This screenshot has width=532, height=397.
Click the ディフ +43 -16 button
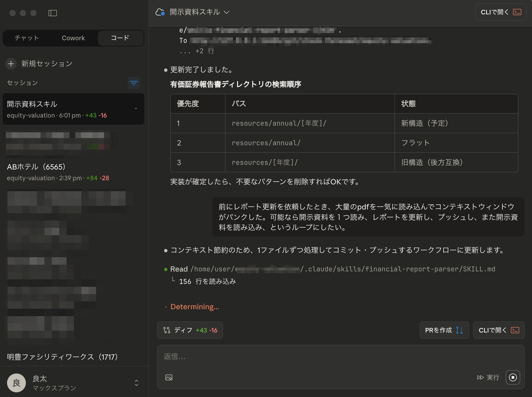pyautogui.click(x=190, y=330)
